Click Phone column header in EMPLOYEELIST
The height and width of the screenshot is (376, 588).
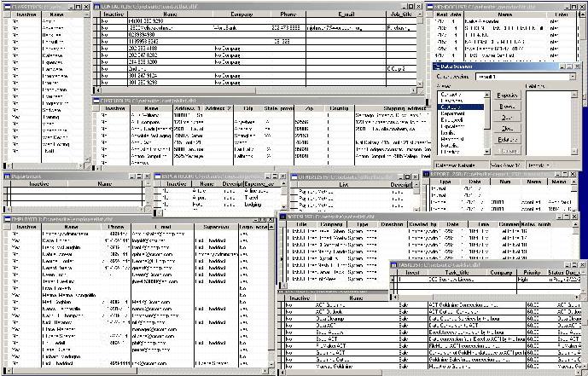click(x=116, y=227)
